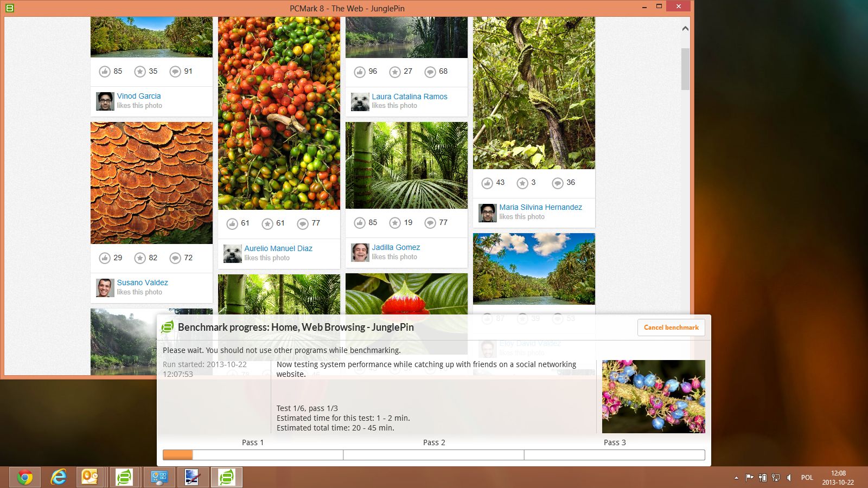The height and width of the screenshot is (488, 868).
Task: Open Jadilla Gomez profile link
Action: (396, 247)
